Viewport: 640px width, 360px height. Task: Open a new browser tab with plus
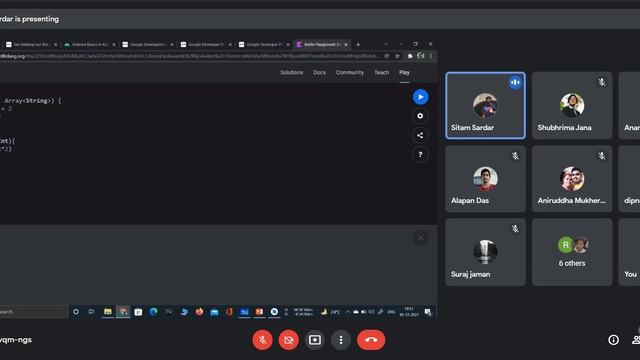click(x=358, y=44)
